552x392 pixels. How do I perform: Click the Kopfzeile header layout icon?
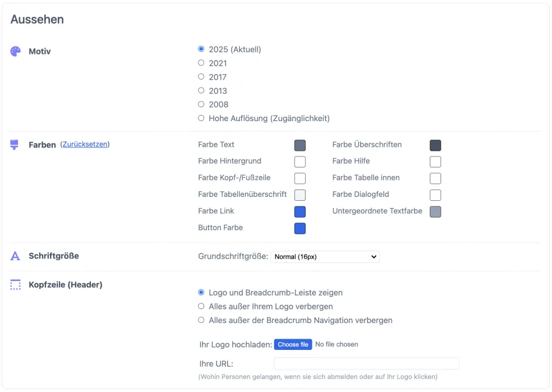tap(16, 285)
